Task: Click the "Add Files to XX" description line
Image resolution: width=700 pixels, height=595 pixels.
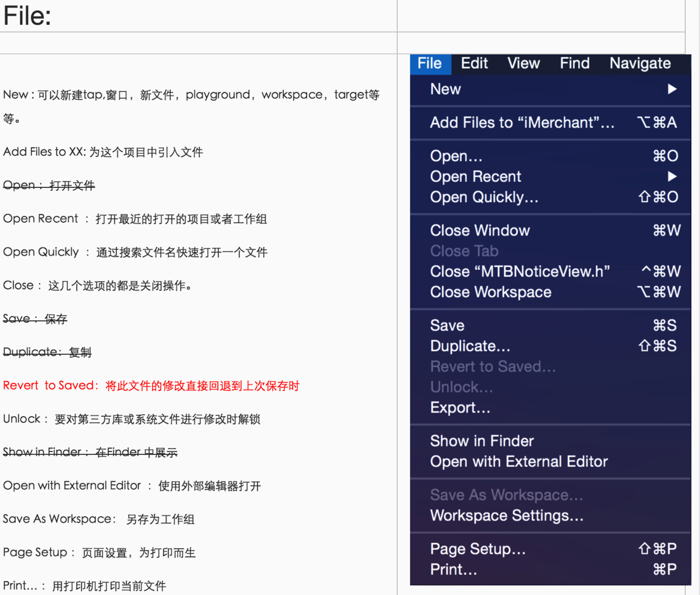Action: pos(103,152)
